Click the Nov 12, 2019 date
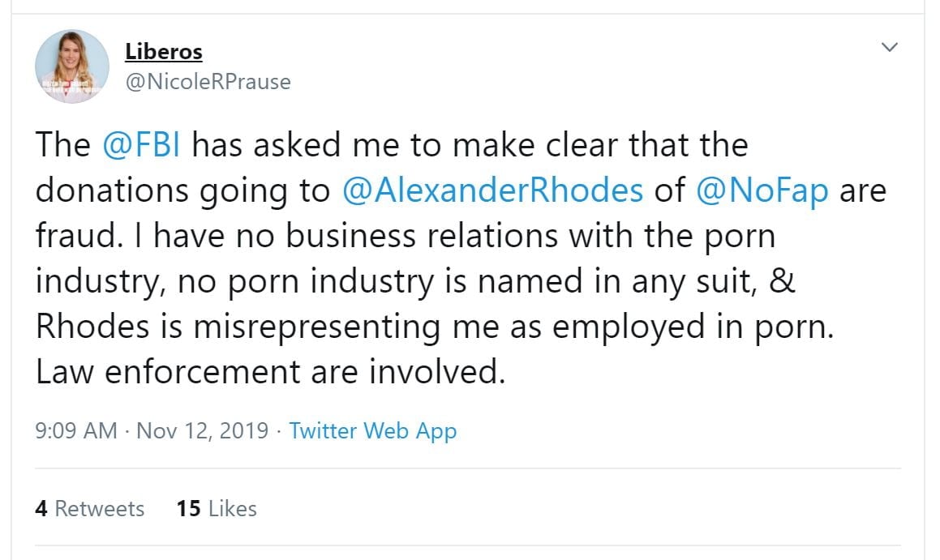The width and height of the screenshot is (940, 560). 202,430
